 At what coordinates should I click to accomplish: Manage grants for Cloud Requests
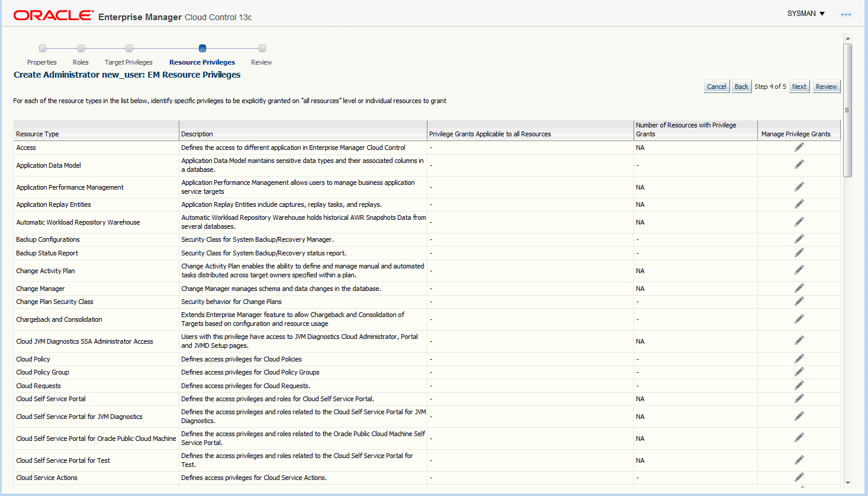point(799,385)
